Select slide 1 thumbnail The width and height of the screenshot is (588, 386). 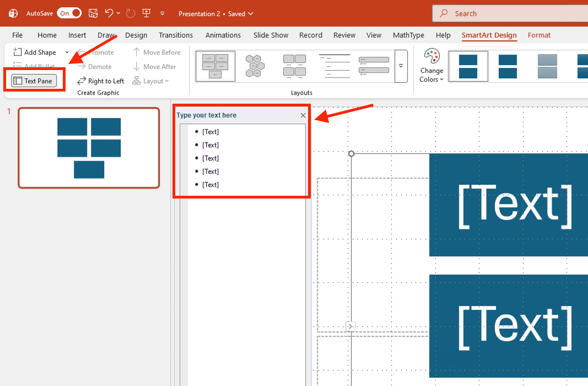coord(89,148)
